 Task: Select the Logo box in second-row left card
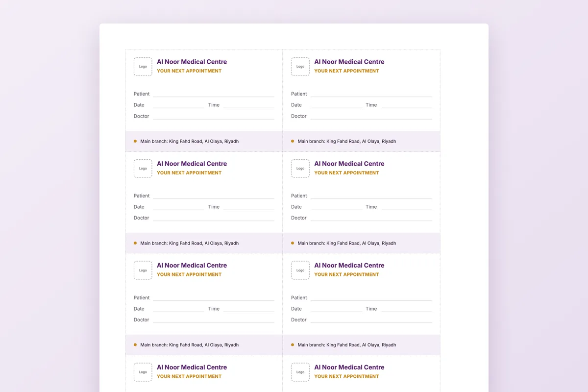pos(143,169)
